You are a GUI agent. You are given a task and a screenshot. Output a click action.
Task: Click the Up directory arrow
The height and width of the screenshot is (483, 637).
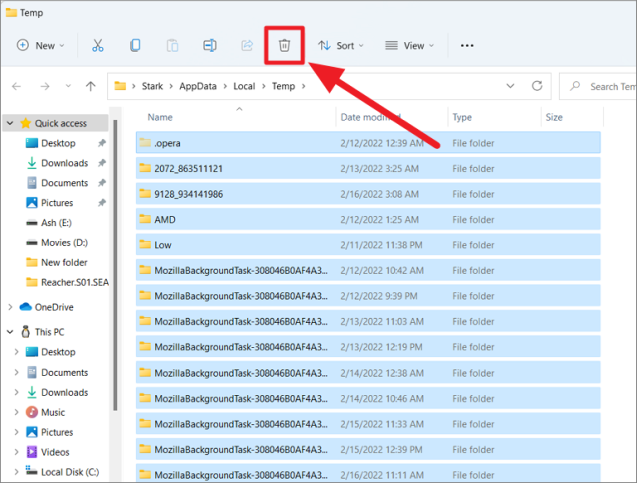[91, 87]
